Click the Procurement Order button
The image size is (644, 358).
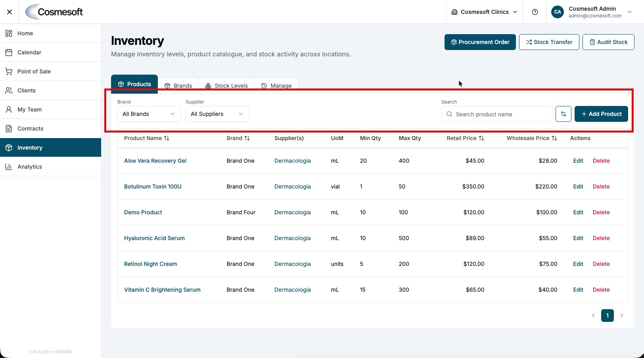480,42
